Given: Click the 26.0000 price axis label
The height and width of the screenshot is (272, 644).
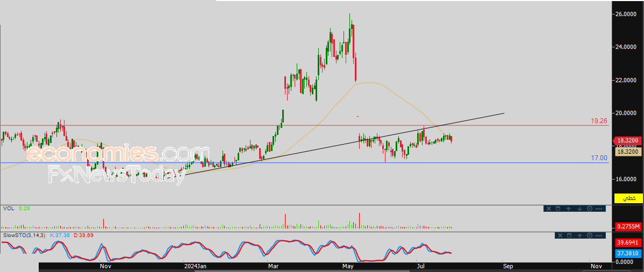Looking at the screenshot, I should (626, 14).
